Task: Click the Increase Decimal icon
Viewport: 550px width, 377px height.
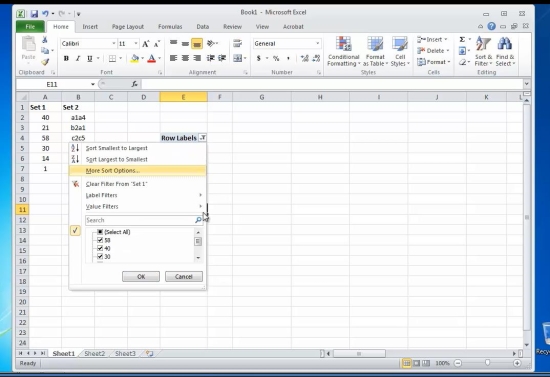Action: click(304, 58)
